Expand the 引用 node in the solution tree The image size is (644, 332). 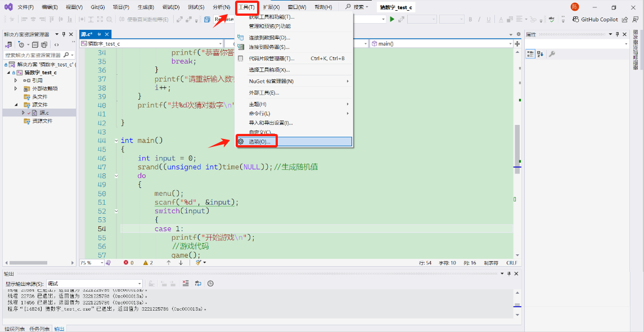pyautogui.click(x=16, y=80)
